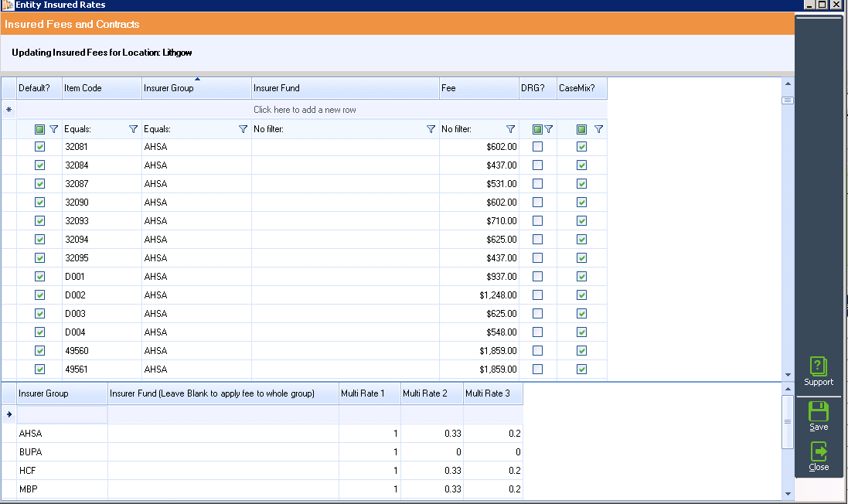
Task: Click 'Click here to add a new row'
Action: (305, 110)
